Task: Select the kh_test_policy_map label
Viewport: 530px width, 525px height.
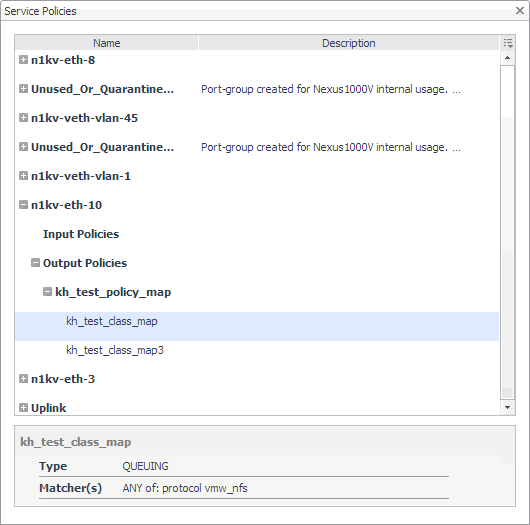Action: [113, 292]
